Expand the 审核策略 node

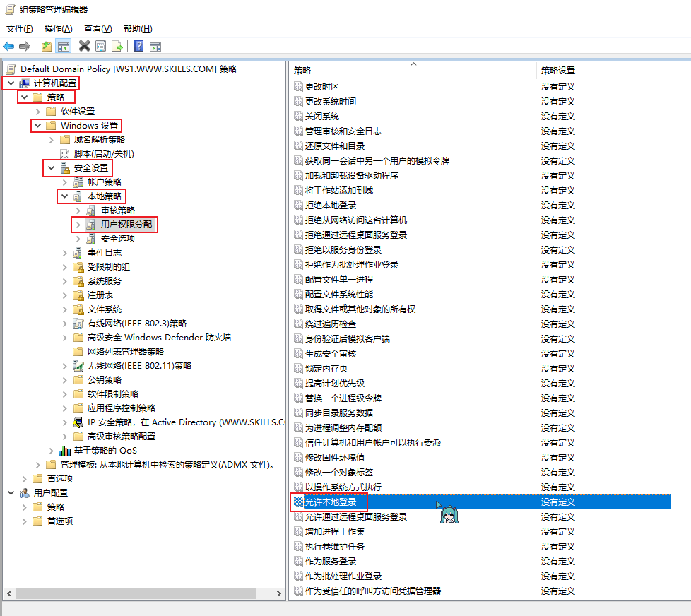(78, 211)
